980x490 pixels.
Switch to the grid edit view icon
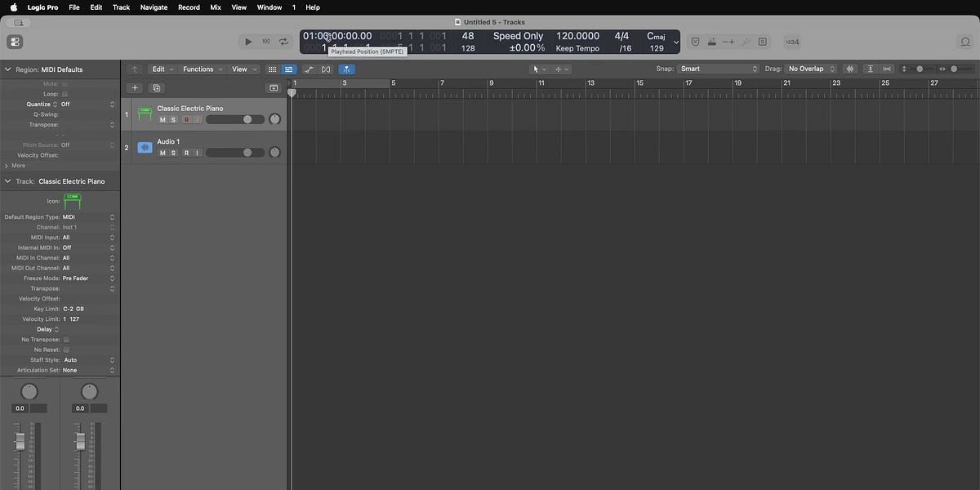coord(273,69)
